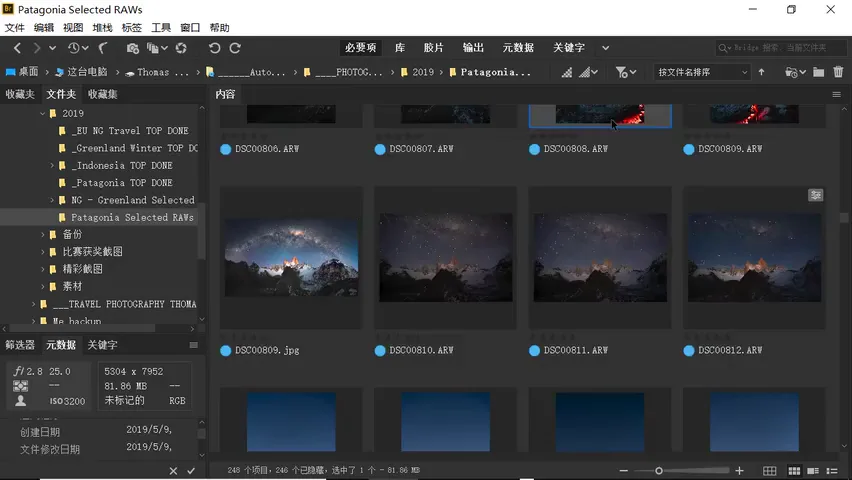Viewport: 852px width, 480px height.
Task: Apply metadata changes checkmark icon
Action: (x=191, y=471)
